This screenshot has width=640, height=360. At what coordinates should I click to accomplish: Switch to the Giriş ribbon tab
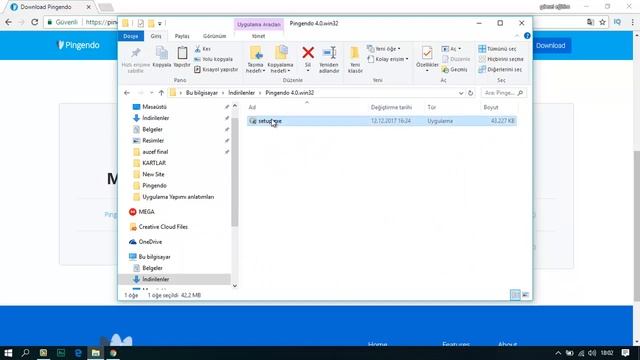(x=156, y=36)
